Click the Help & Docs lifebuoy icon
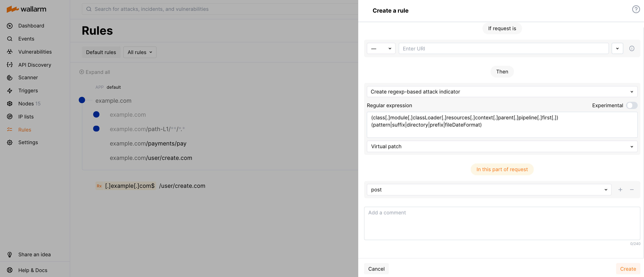This screenshot has height=277, width=644. tap(10, 270)
